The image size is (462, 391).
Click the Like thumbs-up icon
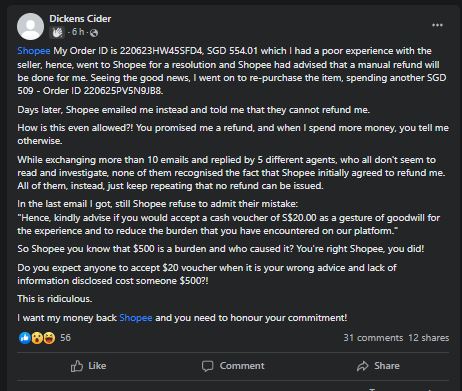77,366
